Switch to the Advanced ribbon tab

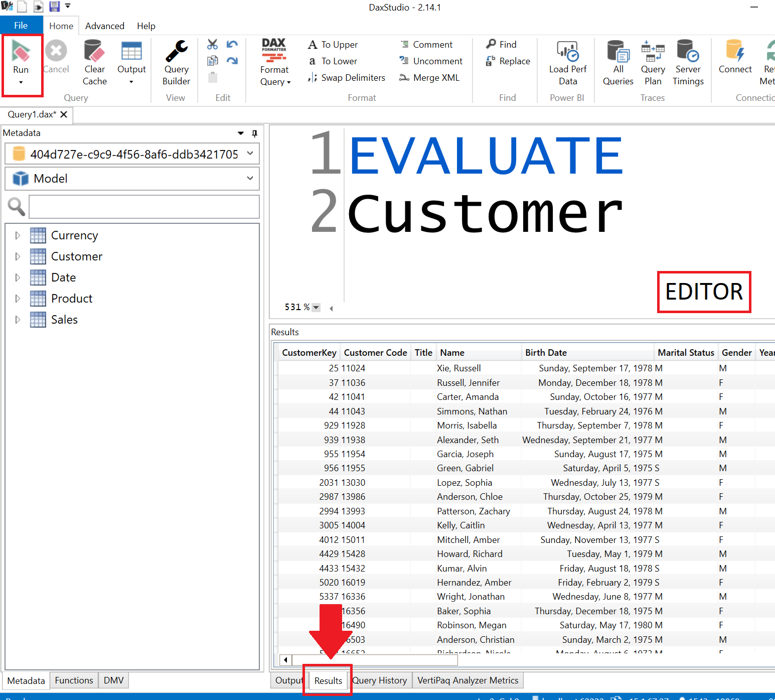click(x=105, y=26)
